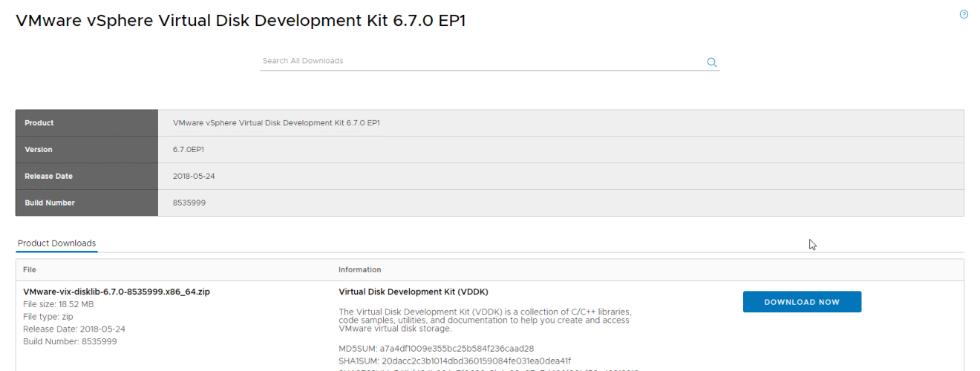980x371 pixels.
Task: Select the release date 2018-05-24 in summary table
Action: (x=194, y=177)
